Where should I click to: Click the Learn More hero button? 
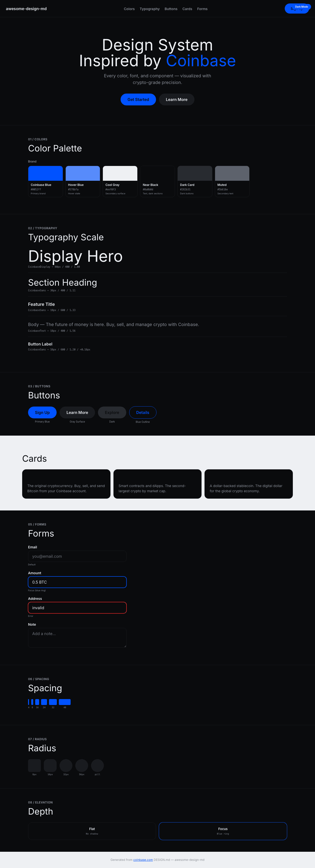click(x=176, y=99)
